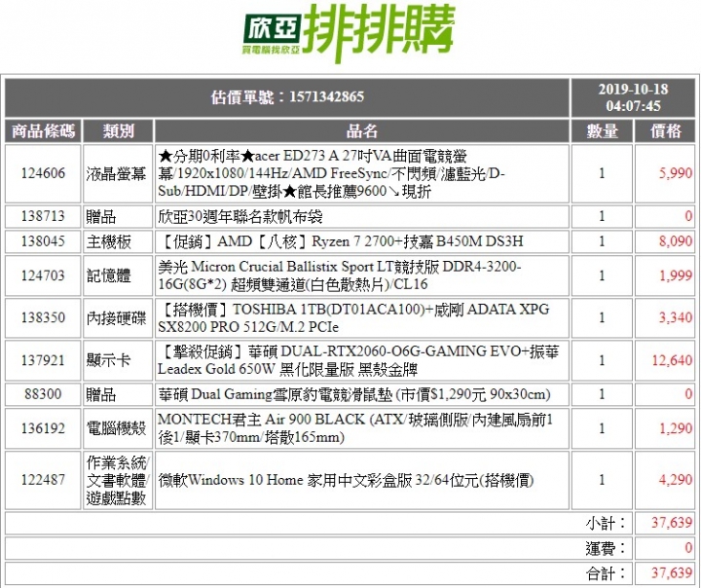Screen dimensions: 701x588
Task: Select the 小計 amount 37,639
Action: click(672, 523)
